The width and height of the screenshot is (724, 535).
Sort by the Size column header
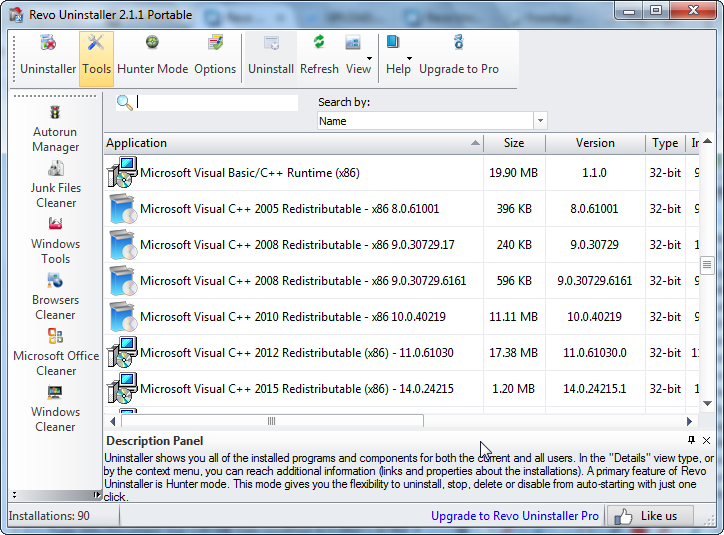point(514,143)
